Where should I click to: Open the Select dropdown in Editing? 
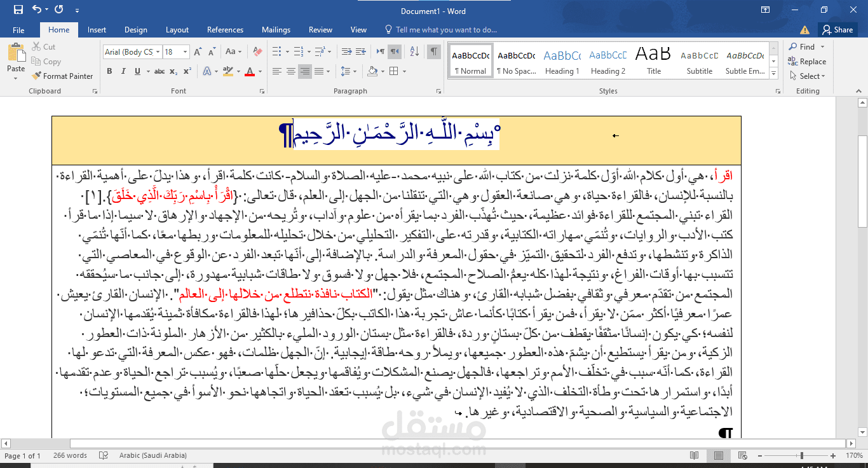pyautogui.click(x=807, y=76)
